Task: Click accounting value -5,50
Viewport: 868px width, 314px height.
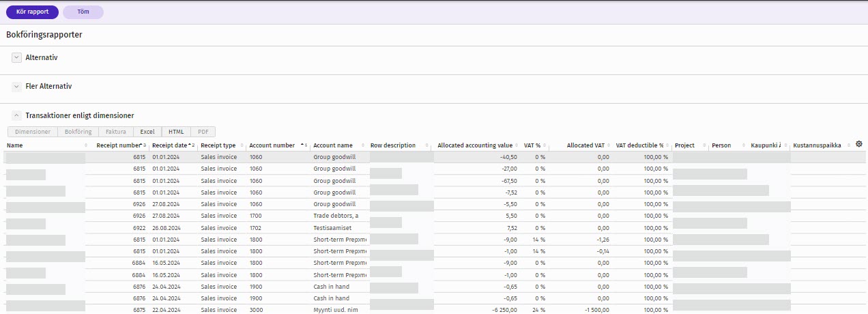Action: coord(510,204)
